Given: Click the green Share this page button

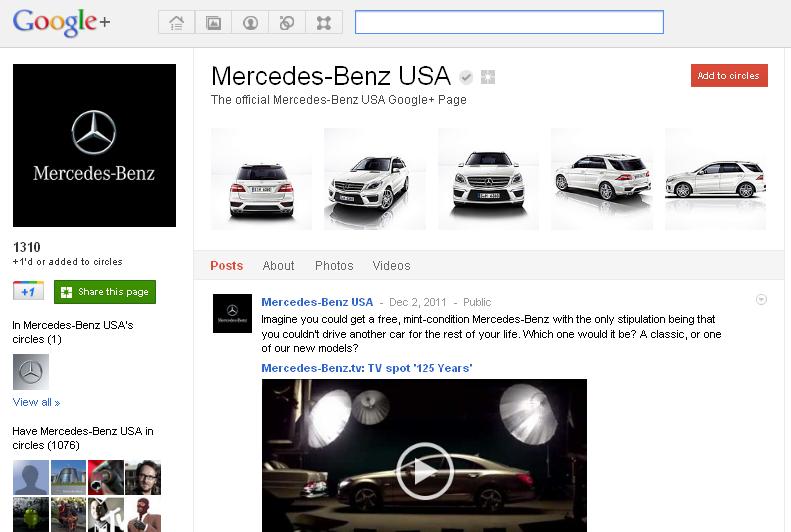Looking at the screenshot, I should pos(105,292).
